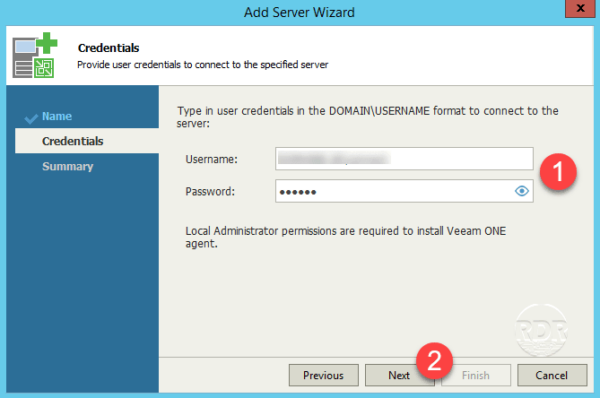Click the 'Username:' label

point(211,159)
